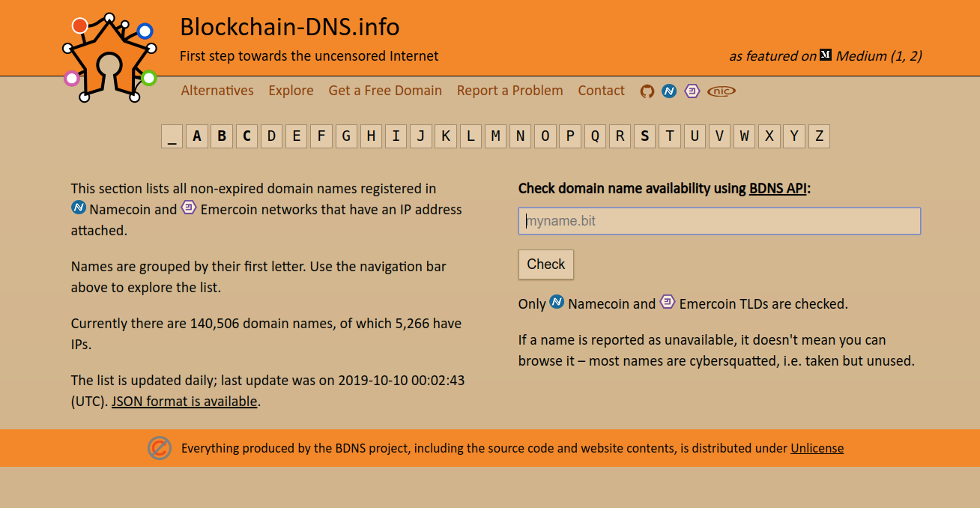Open Report a Problem page
The image size is (980, 508).
tap(509, 91)
